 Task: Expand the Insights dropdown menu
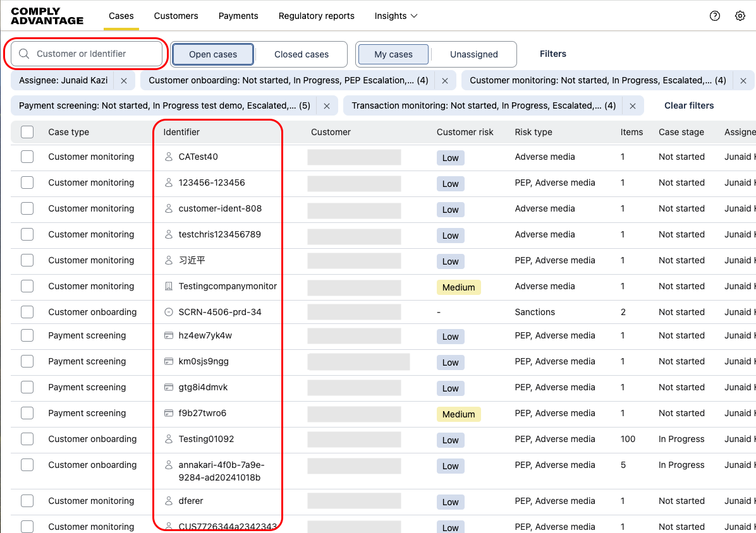point(396,16)
